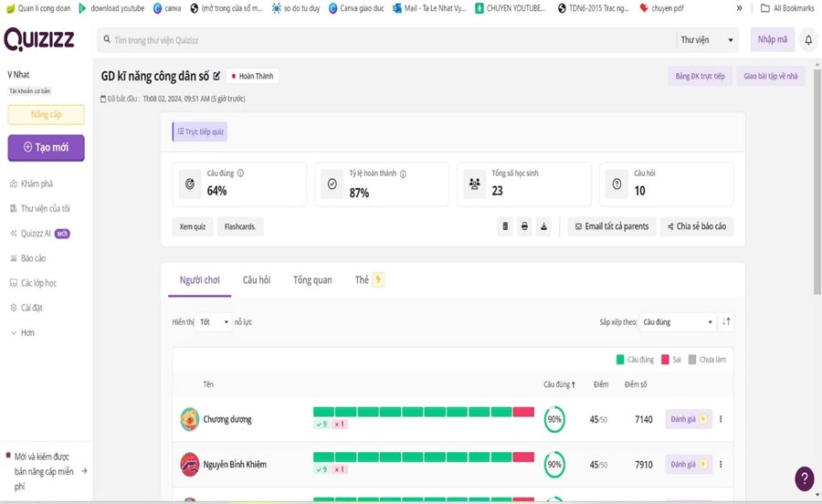Open the Sắp xếp theo Câu đúng dropdown

coord(678,321)
